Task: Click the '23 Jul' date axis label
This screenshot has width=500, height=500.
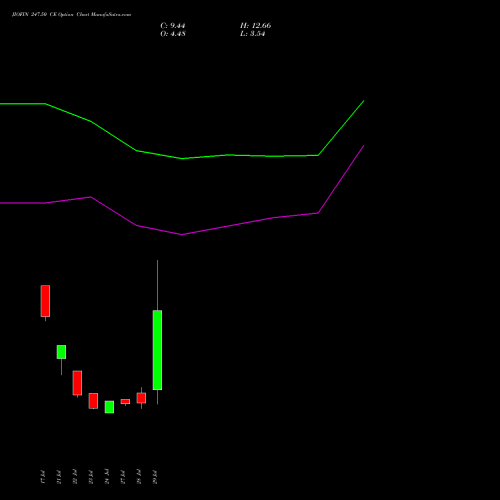Action: point(91,477)
